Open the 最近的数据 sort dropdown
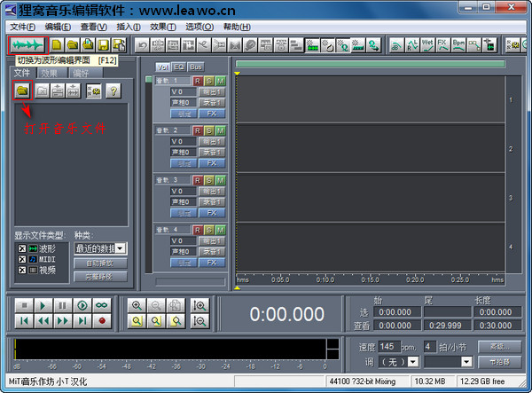 pos(120,248)
